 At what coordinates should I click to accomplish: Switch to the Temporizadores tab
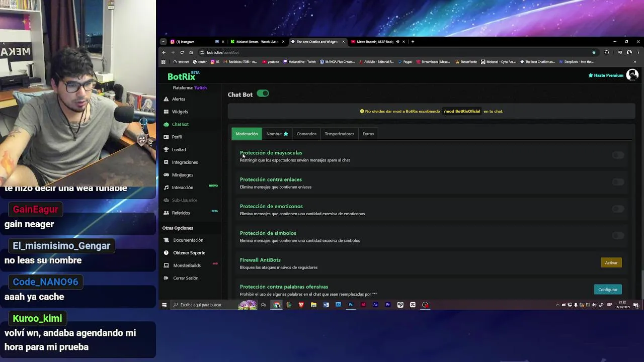(x=339, y=134)
